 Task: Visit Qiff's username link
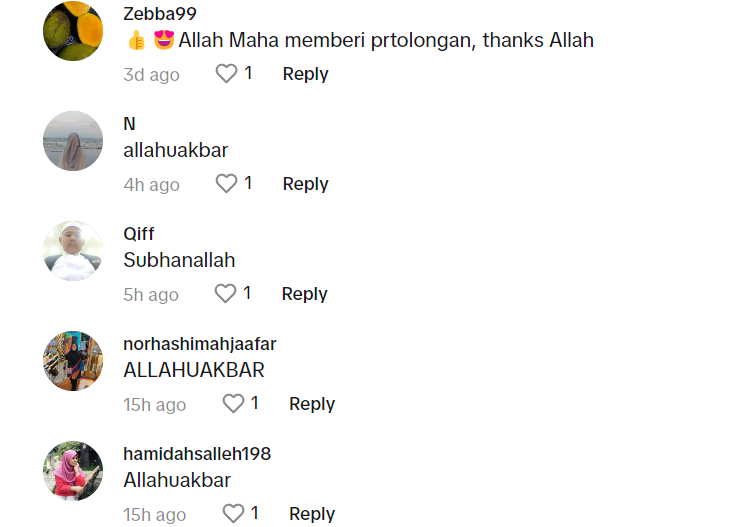pyautogui.click(x=139, y=234)
